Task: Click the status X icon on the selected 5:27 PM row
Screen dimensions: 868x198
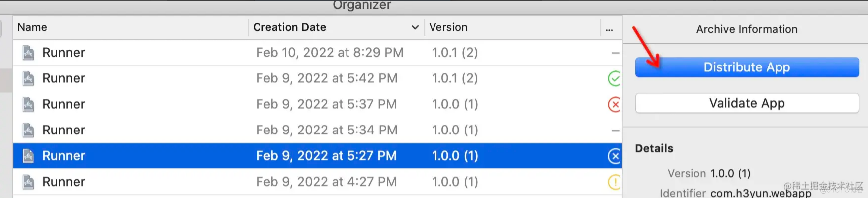Action: tap(614, 156)
